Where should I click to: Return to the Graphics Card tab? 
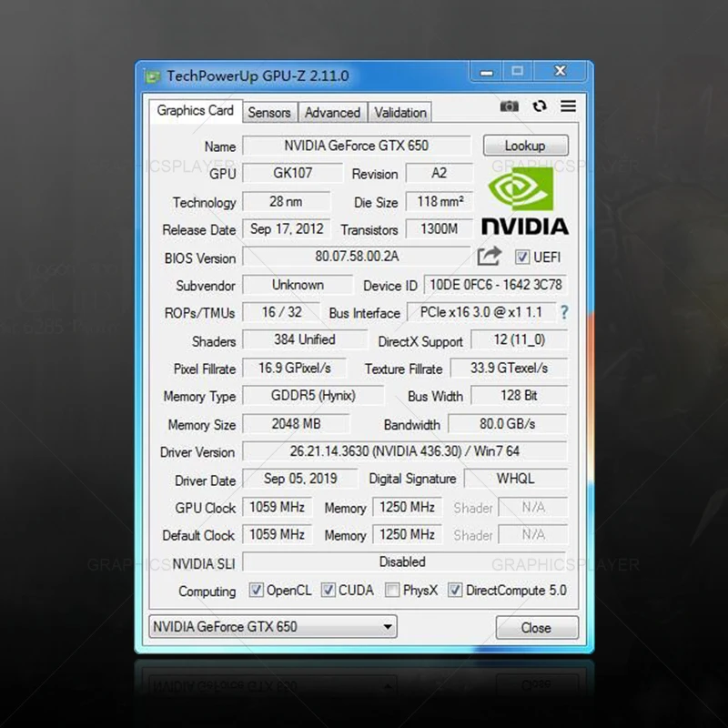[x=194, y=110]
